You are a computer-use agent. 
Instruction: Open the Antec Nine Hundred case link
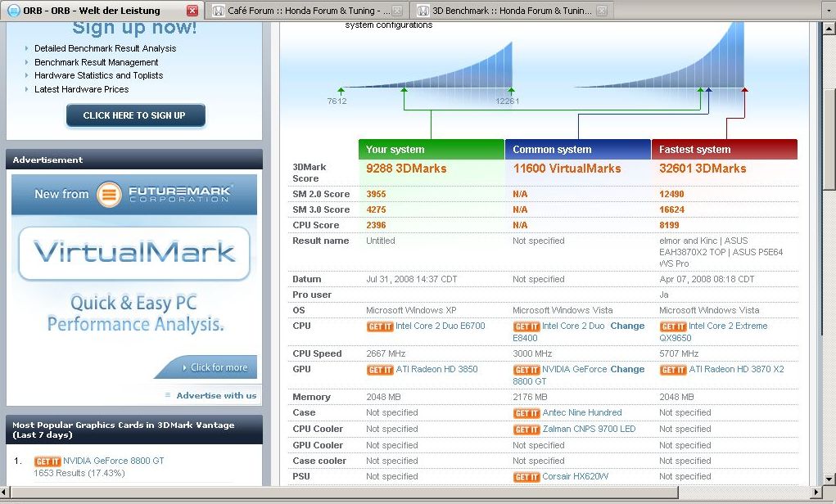[x=582, y=413]
